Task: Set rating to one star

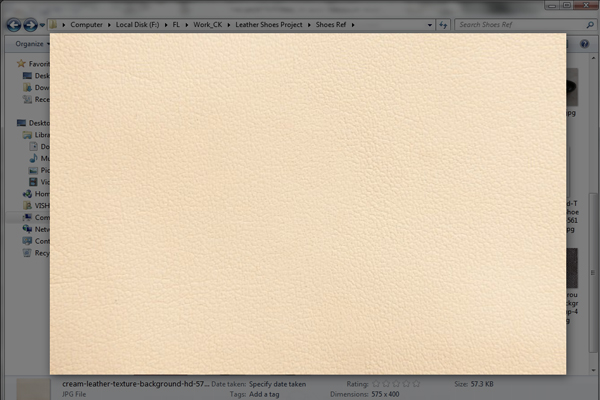Action: 376,384
